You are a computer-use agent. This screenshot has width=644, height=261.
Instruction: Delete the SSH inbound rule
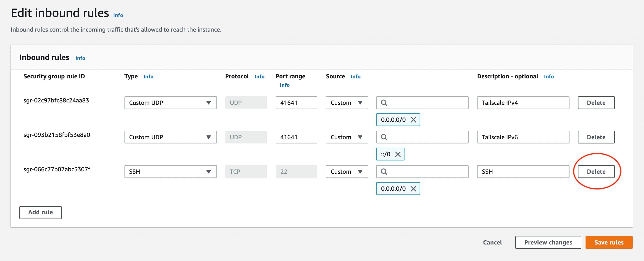(x=596, y=172)
